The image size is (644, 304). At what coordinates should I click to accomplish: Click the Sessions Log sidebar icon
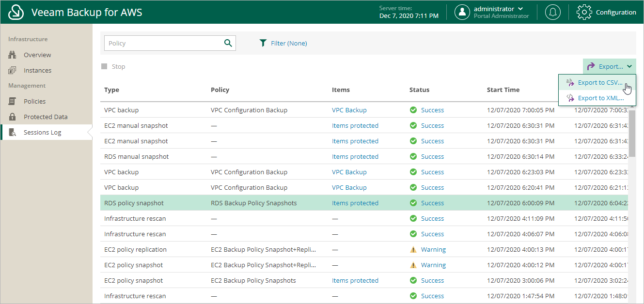[13, 133]
